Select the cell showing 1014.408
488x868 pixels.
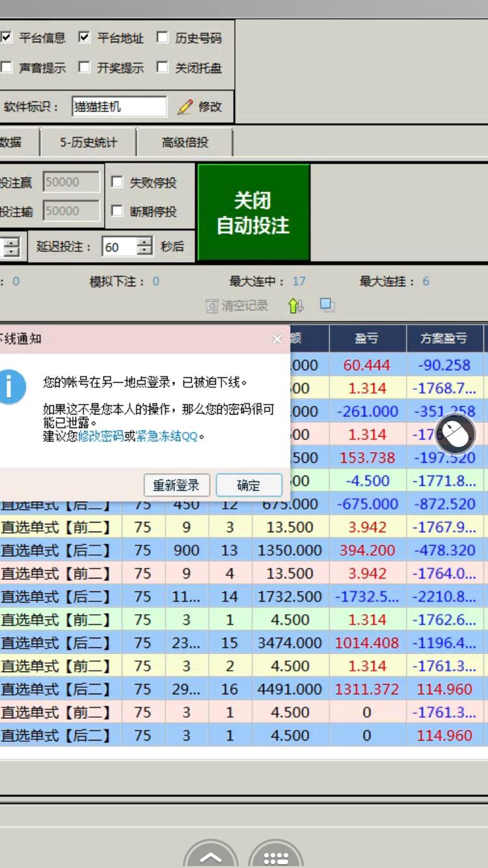pos(367,642)
